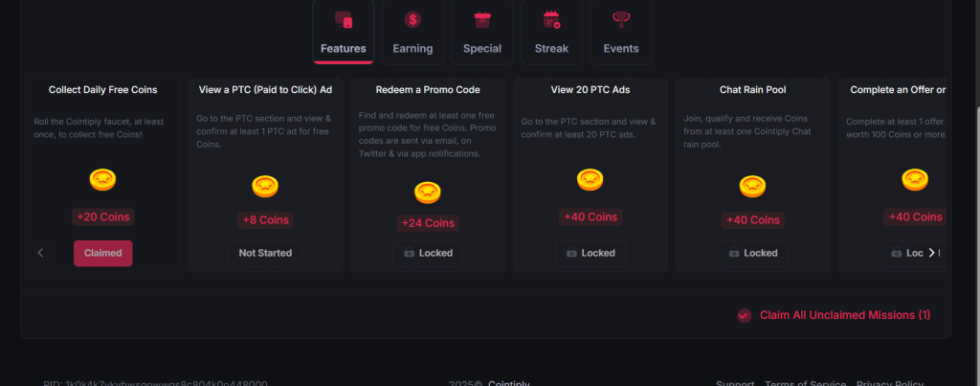
Task: Click the coin icon in Redeem a Promo Code
Action: (x=428, y=193)
